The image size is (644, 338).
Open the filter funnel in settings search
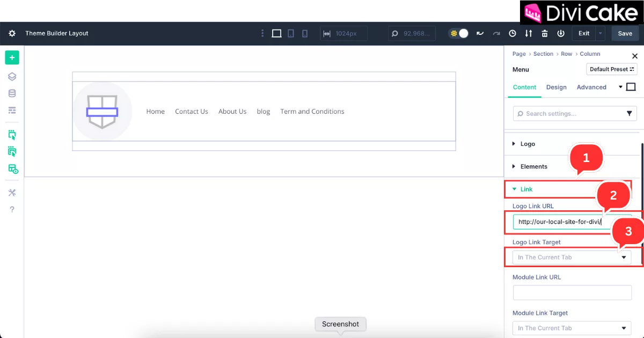pos(630,114)
